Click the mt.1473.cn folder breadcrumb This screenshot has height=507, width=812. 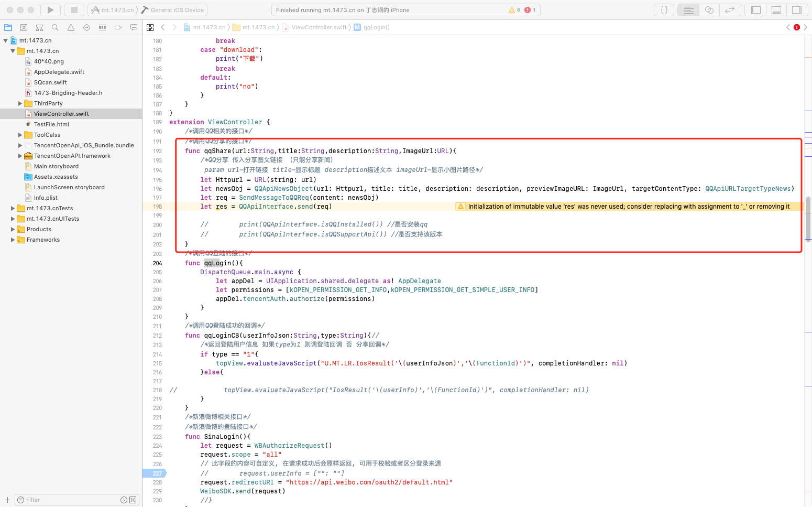[x=254, y=27]
